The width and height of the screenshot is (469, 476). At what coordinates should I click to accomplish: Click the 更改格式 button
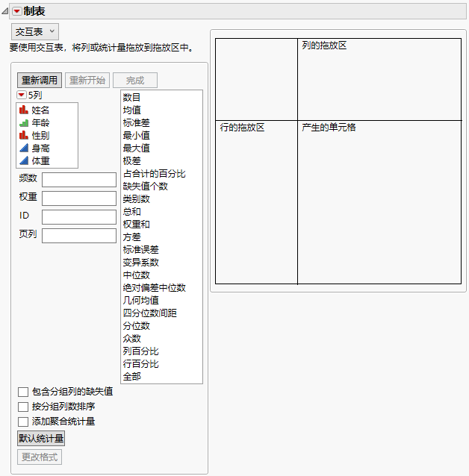[x=40, y=457]
